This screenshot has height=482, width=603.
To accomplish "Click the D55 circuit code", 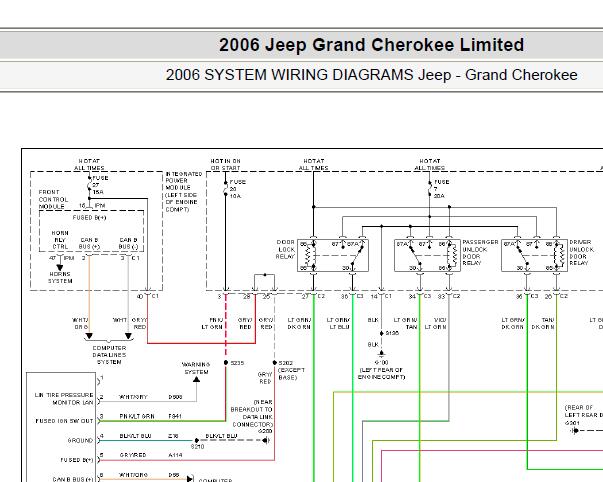I will [173, 475].
